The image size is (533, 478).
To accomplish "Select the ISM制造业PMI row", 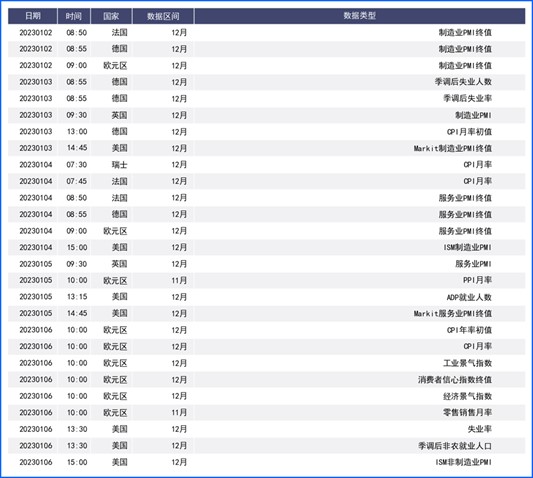I will (266, 247).
